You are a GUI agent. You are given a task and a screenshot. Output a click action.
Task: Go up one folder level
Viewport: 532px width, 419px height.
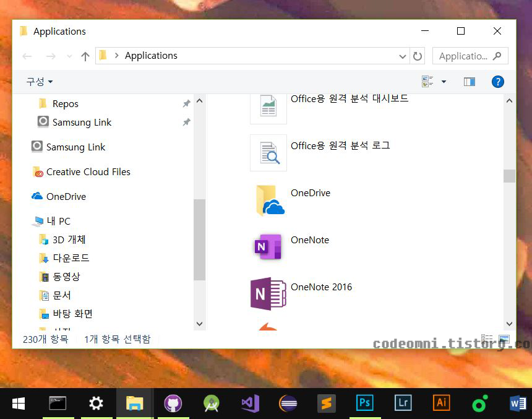85,56
